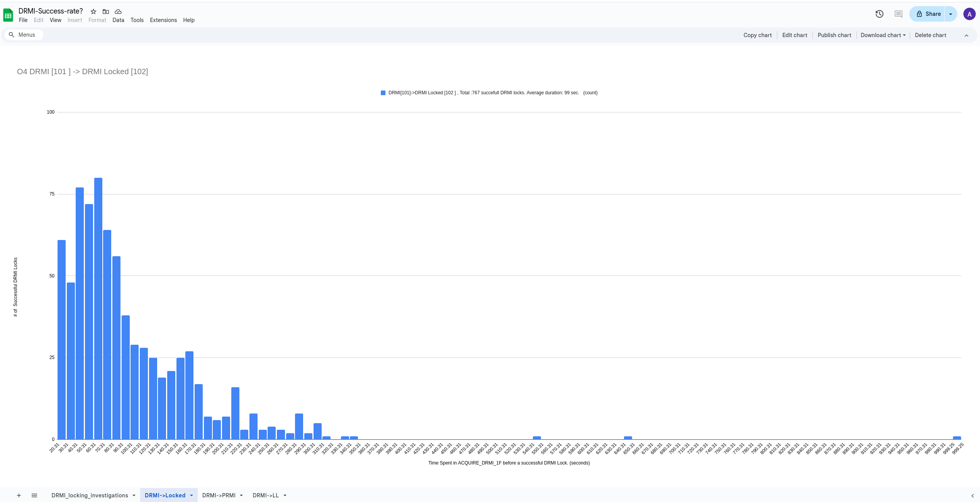Open the DRMI->PRMI tab options arrow

point(241,495)
